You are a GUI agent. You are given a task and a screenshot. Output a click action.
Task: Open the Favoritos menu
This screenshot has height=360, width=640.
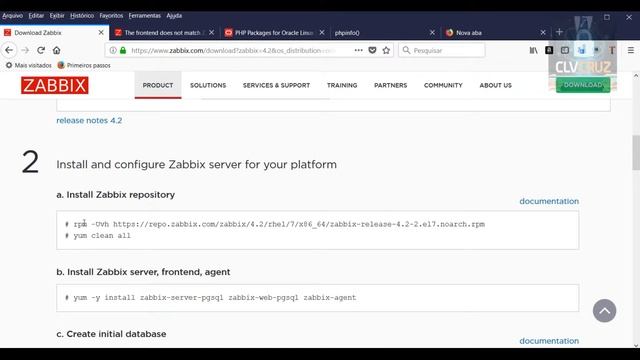(111, 16)
